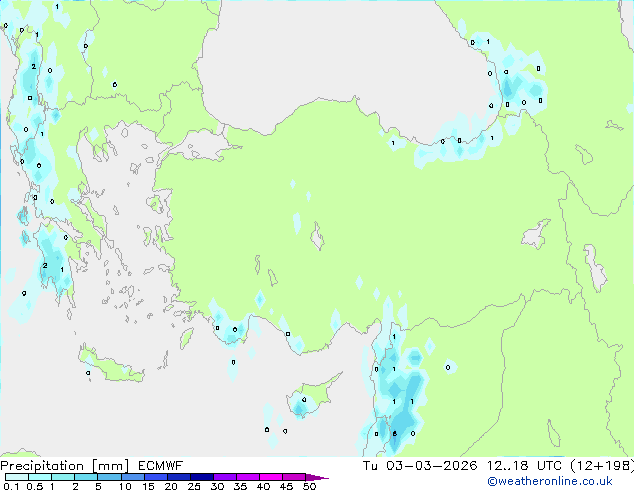Click the 'ECMWF' model label
The image size is (634, 490).
pos(161,466)
